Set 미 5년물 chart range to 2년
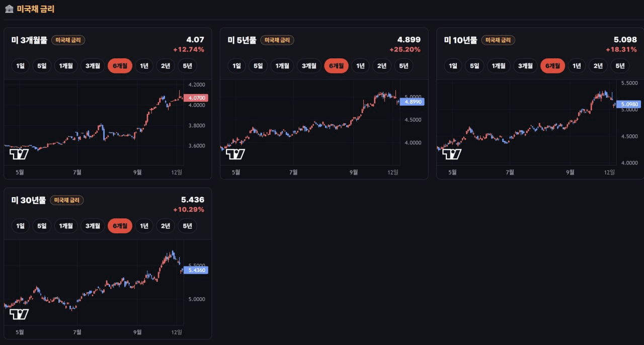644x345 pixels. pos(382,66)
